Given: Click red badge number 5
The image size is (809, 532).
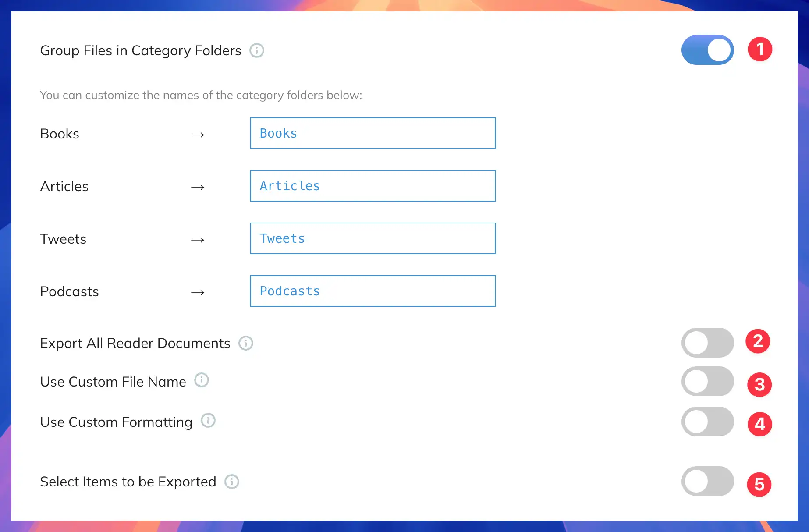Looking at the screenshot, I should (759, 484).
